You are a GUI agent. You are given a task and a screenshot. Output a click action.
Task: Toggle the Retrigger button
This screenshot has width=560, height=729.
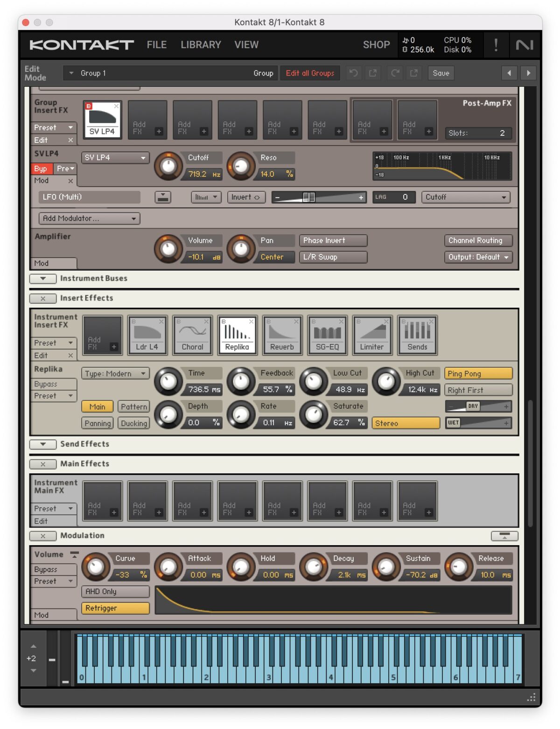115,608
